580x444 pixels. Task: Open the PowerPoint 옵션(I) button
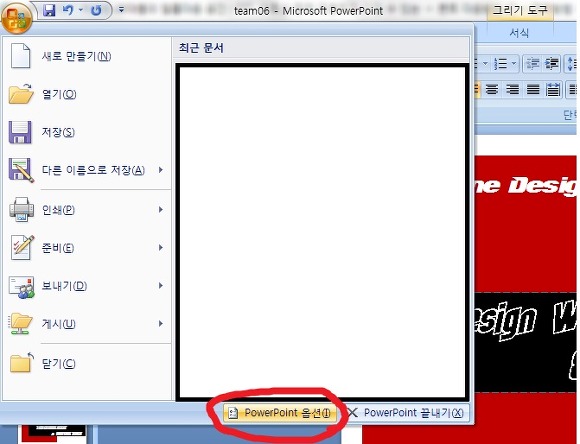(x=280, y=413)
